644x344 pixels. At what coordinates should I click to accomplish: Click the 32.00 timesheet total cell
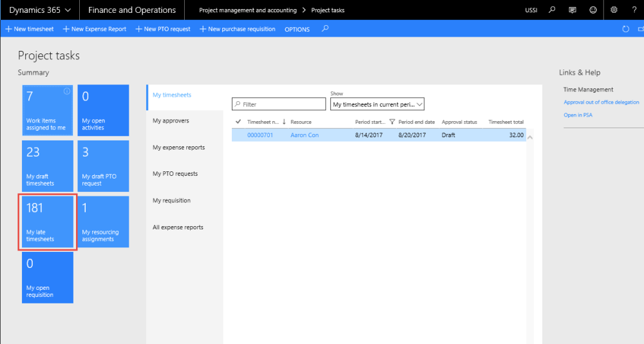coord(516,135)
